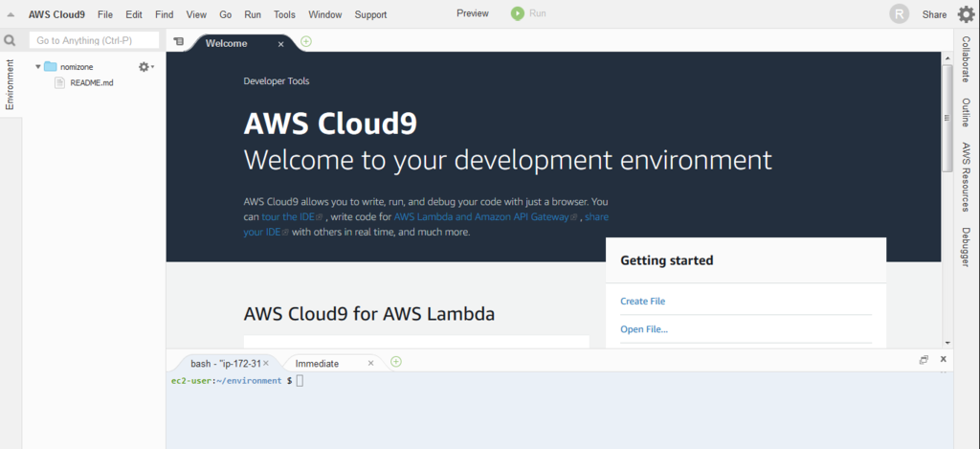Open the AWS Cloud9 menu
Viewport: 980px width, 449px height.
coord(56,14)
